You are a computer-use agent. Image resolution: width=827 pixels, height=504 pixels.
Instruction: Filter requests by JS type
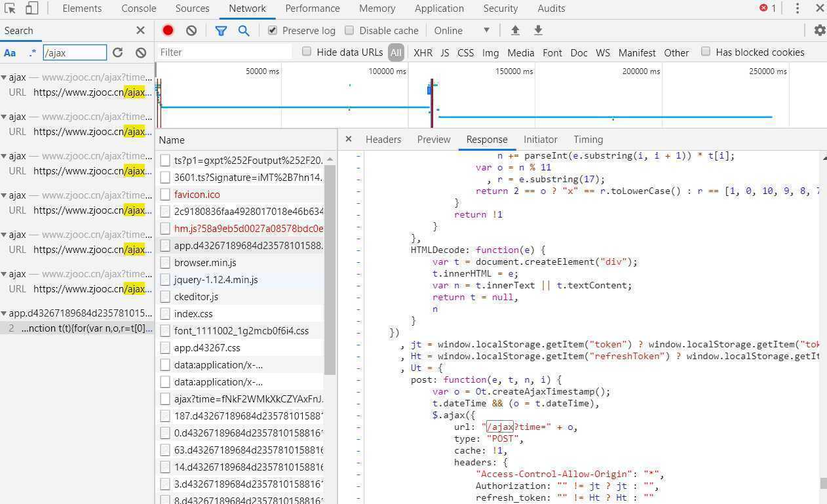pyautogui.click(x=445, y=52)
